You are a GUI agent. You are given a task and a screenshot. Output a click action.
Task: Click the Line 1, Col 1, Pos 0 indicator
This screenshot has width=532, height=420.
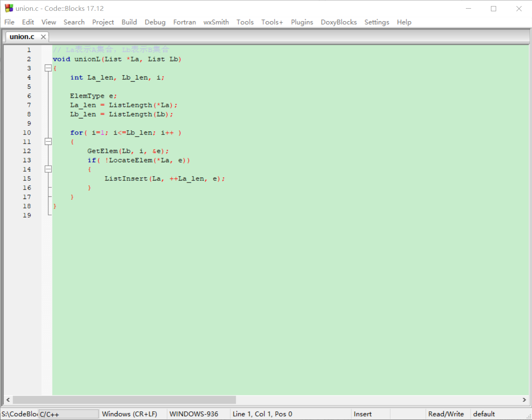262,414
